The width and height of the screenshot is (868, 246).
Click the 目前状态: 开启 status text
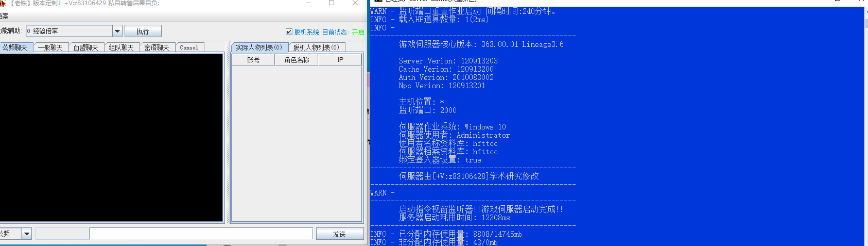point(343,32)
